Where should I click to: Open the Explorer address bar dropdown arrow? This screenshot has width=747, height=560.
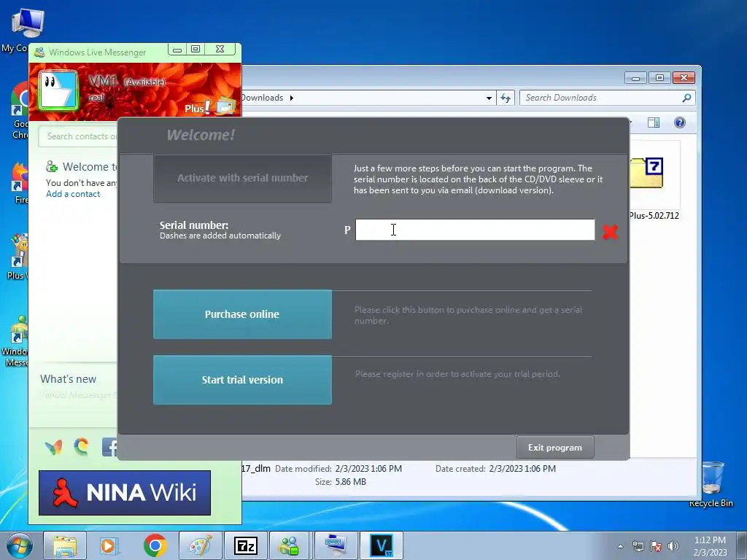pos(489,98)
